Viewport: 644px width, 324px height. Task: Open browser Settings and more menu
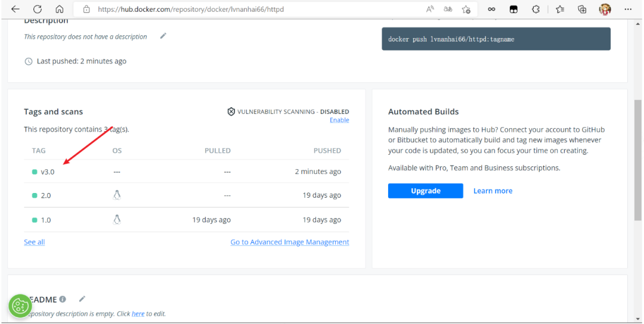tap(627, 9)
